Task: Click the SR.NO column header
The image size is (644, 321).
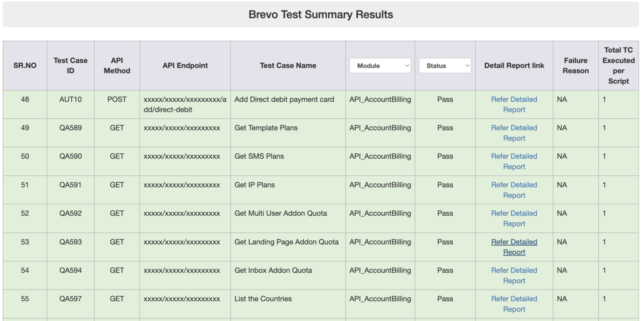Action: 25,65
